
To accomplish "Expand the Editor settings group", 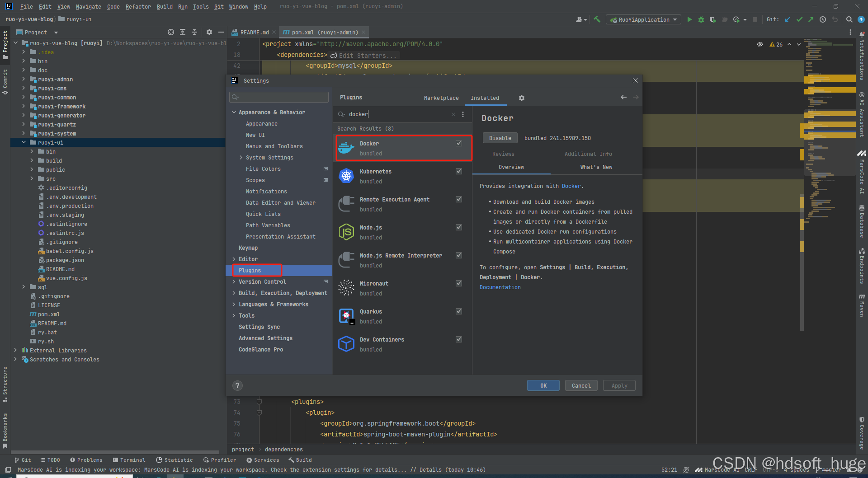I will [x=234, y=259].
